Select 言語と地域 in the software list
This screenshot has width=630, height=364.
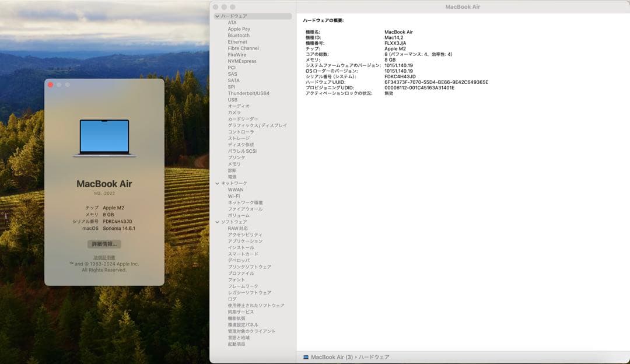[x=240, y=338]
